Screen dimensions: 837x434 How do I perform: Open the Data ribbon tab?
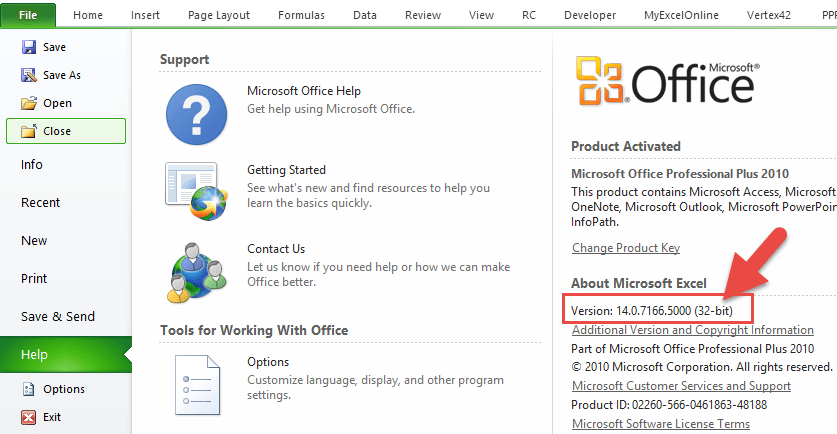[365, 15]
